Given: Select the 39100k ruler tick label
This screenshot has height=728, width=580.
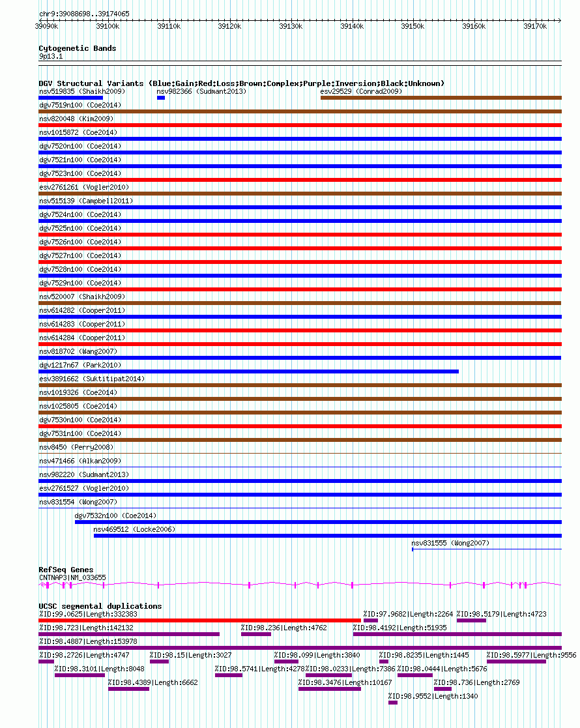Looking at the screenshot, I should point(108,27).
